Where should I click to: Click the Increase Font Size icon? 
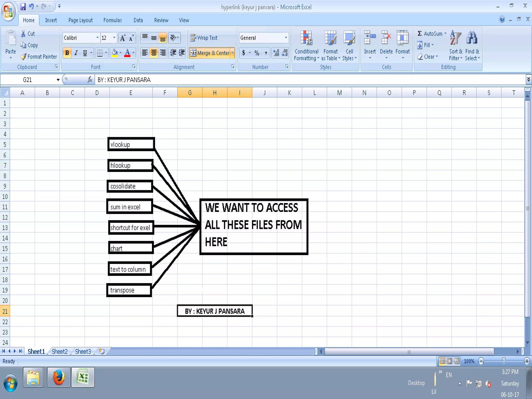click(x=123, y=38)
